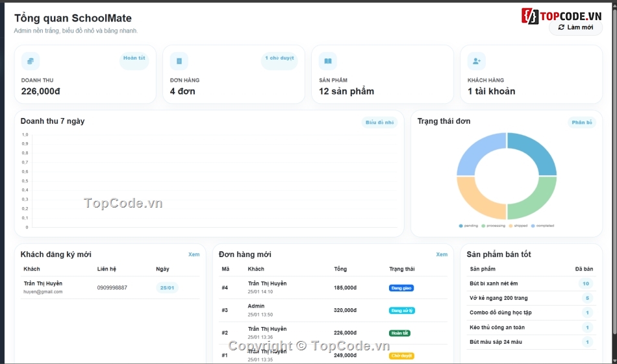
Task: Click the Doanh thu card value 226,000đ
Action: 40,91
